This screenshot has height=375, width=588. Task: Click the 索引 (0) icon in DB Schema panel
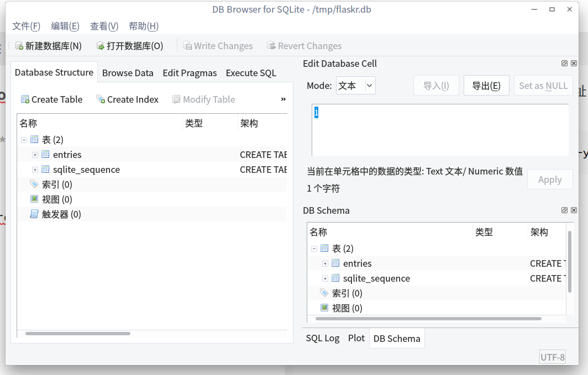324,293
